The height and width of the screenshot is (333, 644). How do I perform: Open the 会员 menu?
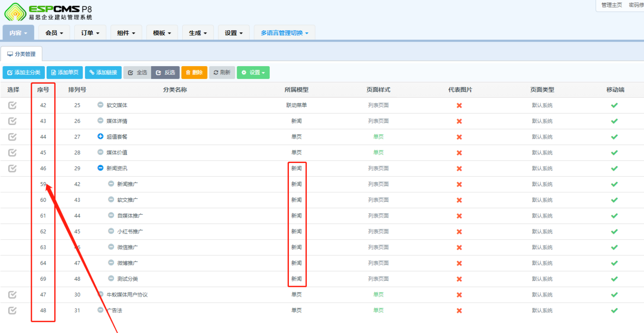pos(54,33)
